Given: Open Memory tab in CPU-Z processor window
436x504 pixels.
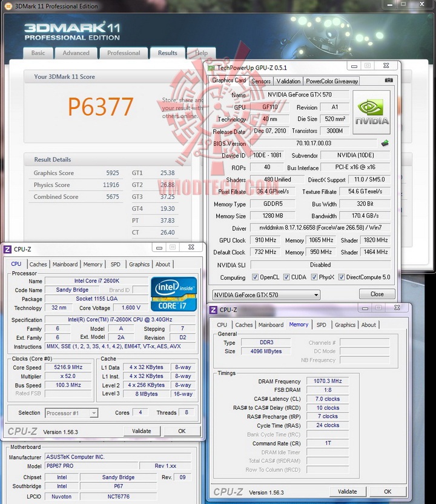Looking at the screenshot, I should pos(93,265).
